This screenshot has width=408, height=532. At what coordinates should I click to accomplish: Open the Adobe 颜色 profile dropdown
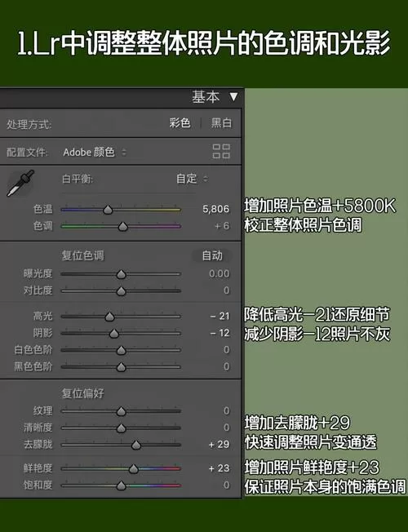(95, 152)
